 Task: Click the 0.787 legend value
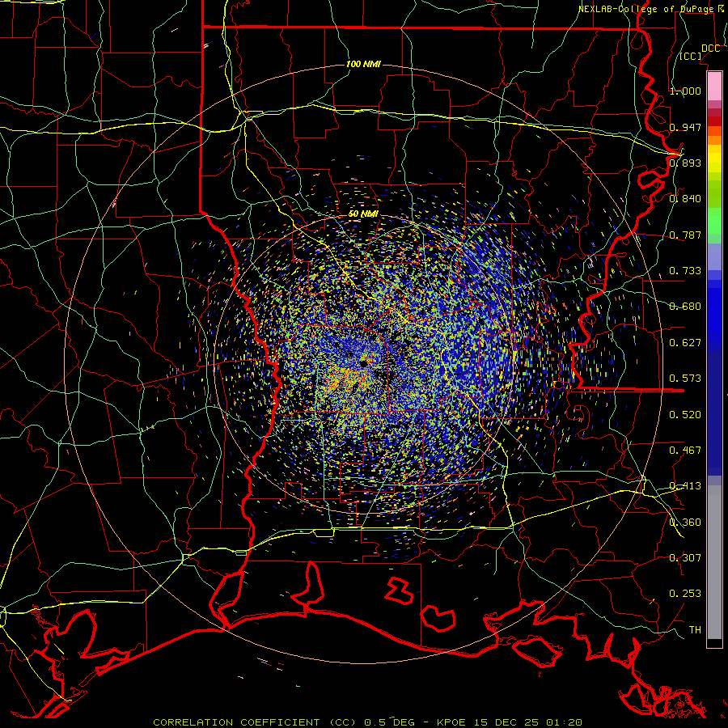[685, 235]
